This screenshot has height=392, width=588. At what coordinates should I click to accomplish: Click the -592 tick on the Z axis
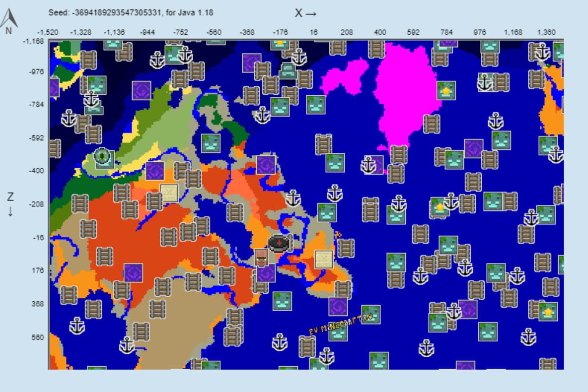36,137
